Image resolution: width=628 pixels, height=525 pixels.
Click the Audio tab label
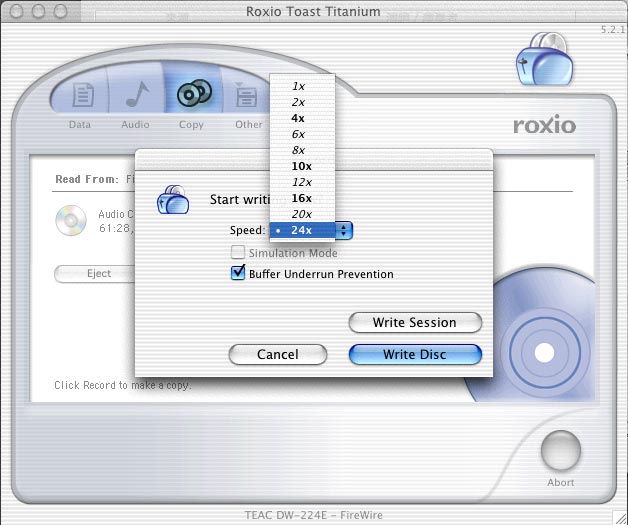coord(135,125)
